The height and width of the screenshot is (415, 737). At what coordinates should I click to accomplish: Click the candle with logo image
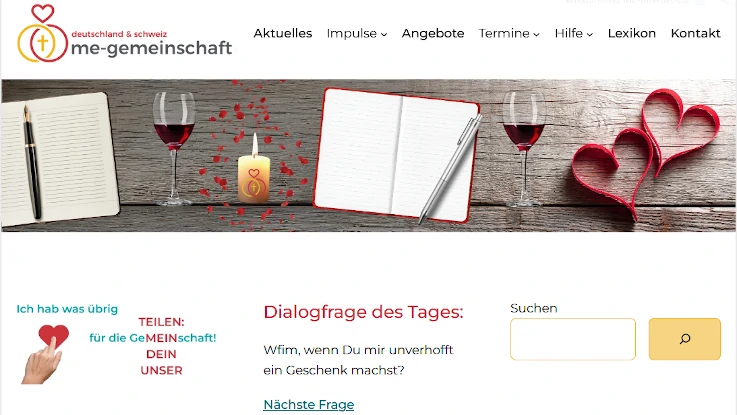254,170
